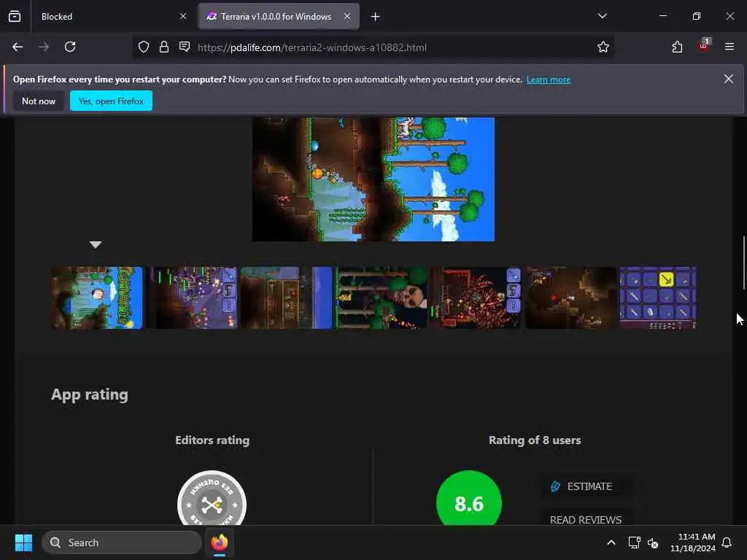
Task: Open a new tab with plus button
Action: point(375,17)
